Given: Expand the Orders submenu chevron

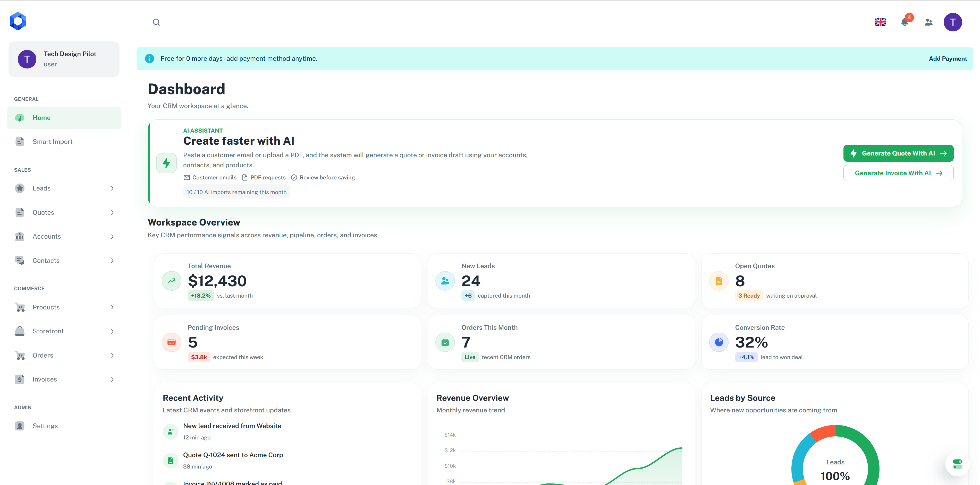Looking at the screenshot, I should pos(112,356).
